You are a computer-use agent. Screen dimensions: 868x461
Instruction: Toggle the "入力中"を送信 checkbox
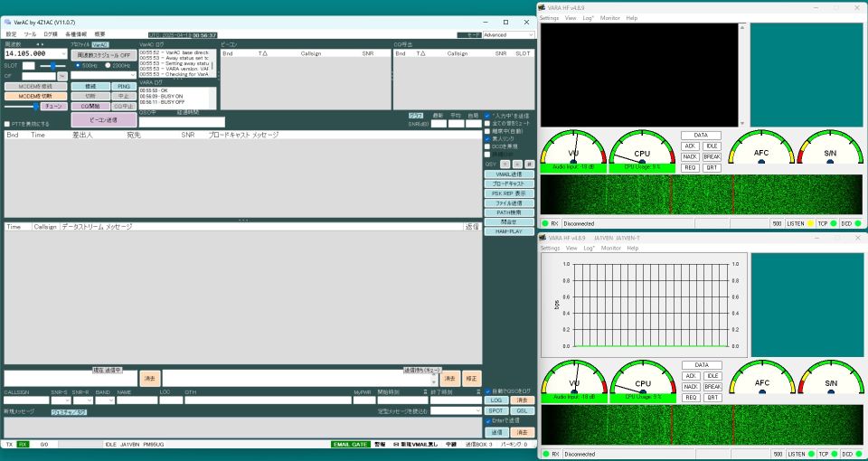[487, 116]
